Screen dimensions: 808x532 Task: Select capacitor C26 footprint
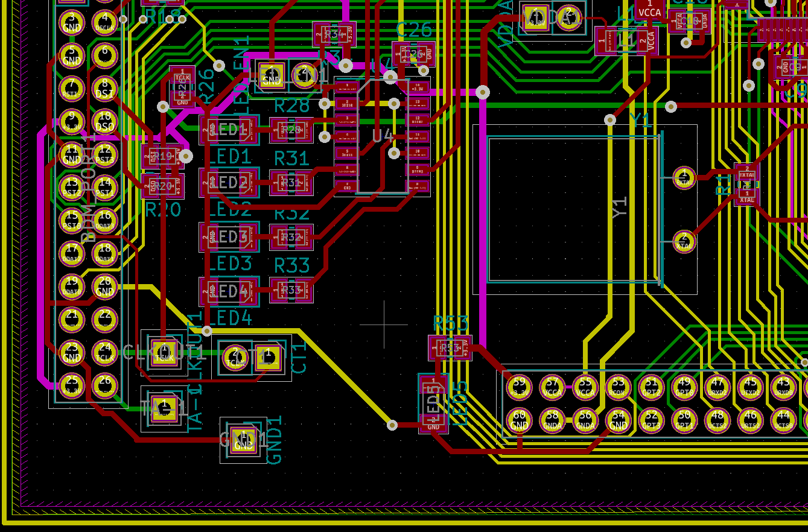(x=413, y=54)
